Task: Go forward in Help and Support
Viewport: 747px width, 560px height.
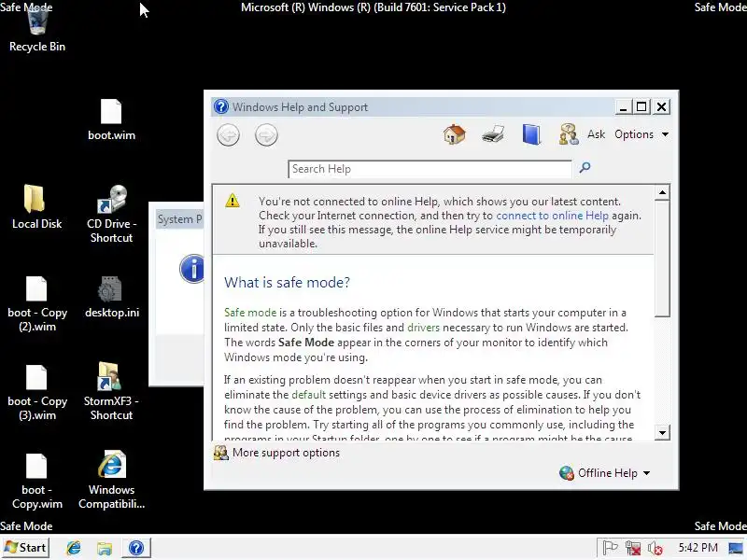Action: click(266, 134)
